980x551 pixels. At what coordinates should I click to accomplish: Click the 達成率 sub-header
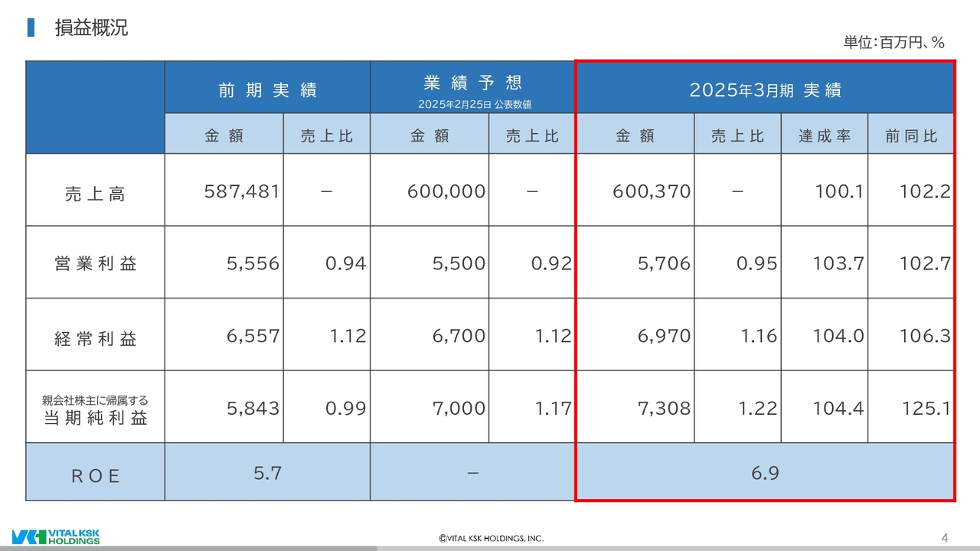point(825,136)
